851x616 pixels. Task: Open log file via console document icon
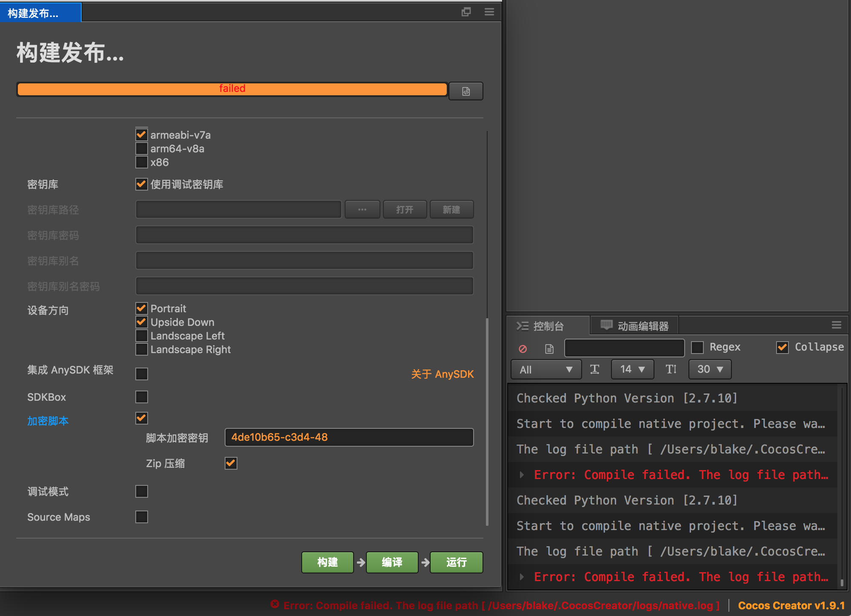coord(549,349)
